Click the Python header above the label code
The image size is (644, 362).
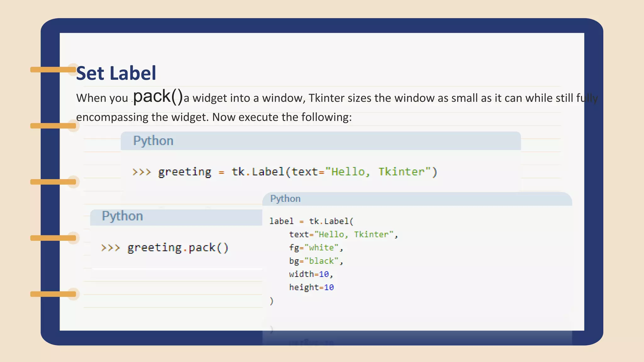pos(285,199)
